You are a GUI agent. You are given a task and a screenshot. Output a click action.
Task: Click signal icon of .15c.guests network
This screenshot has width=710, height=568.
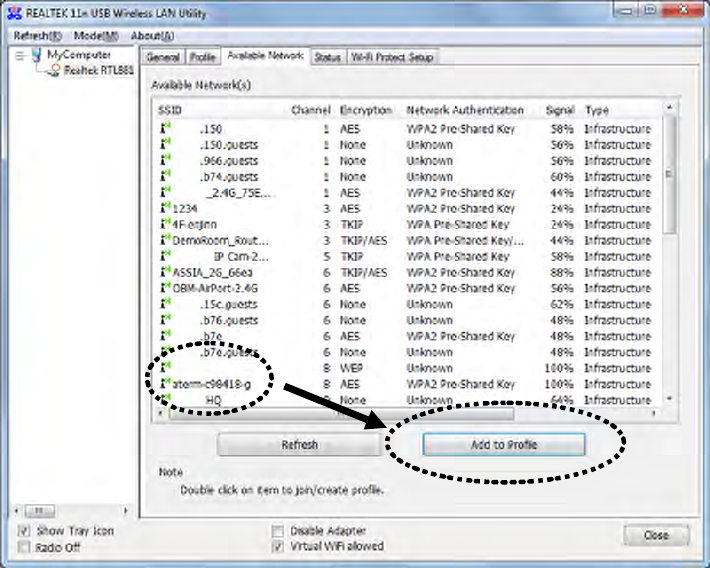click(x=166, y=303)
